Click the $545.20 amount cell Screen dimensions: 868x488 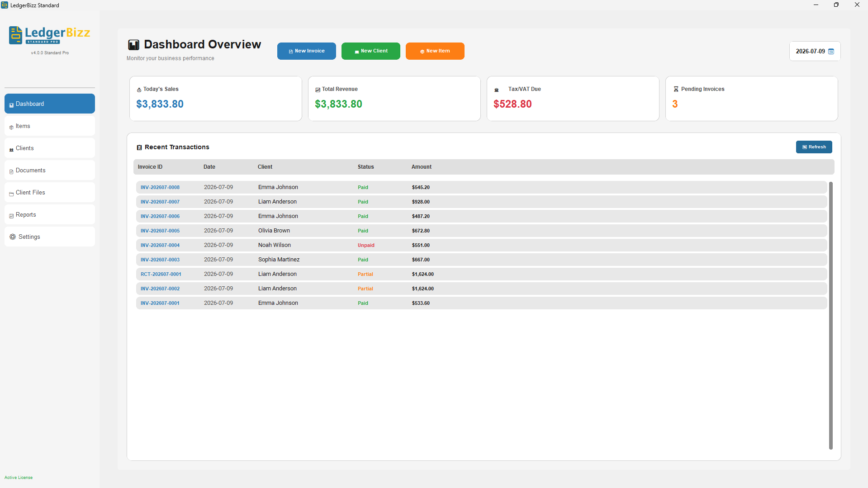421,187
